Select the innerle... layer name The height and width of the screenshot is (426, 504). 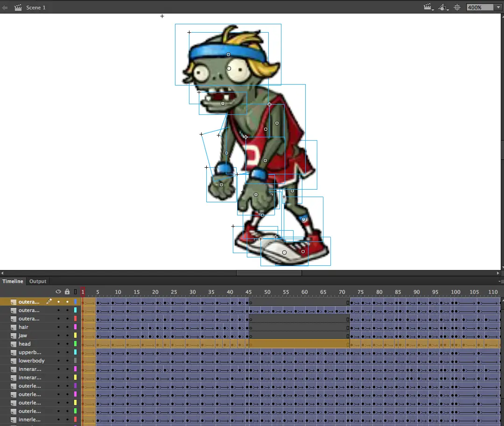click(29, 419)
